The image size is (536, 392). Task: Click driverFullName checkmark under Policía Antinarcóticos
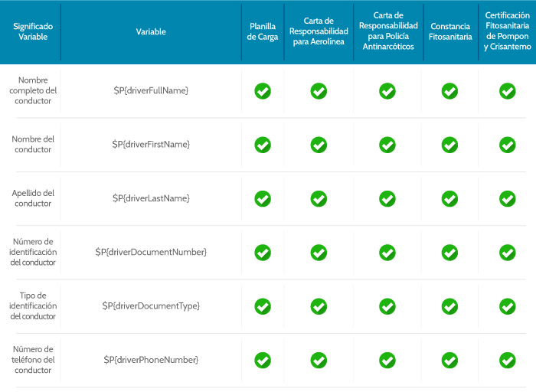[x=387, y=91]
